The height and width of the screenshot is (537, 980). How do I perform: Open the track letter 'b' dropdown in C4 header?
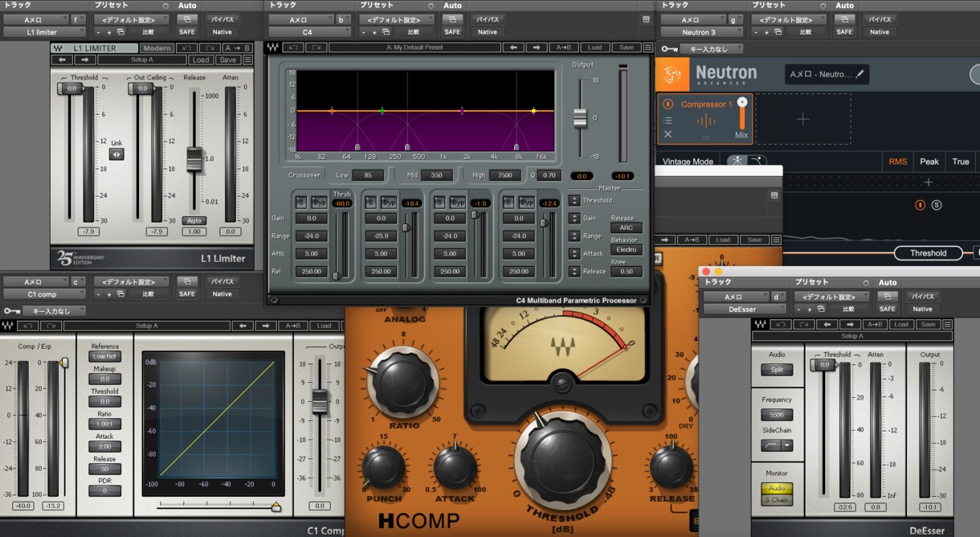click(343, 19)
